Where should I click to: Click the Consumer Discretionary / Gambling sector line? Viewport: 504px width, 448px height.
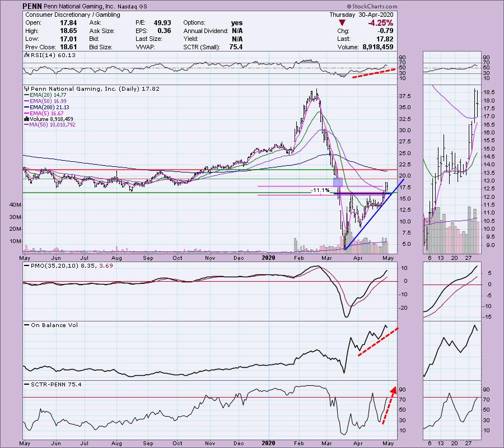tap(73, 15)
